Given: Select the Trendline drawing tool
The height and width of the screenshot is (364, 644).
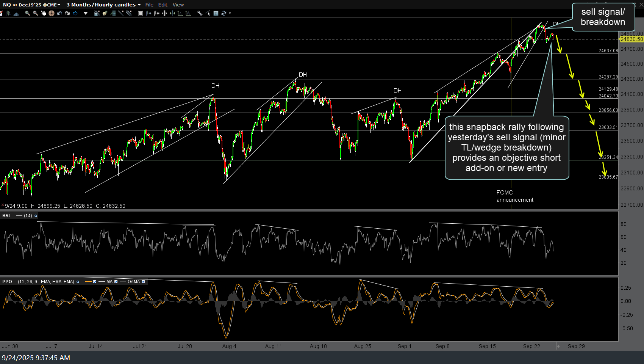Looking at the screenshot, I should tap(122, 13).
